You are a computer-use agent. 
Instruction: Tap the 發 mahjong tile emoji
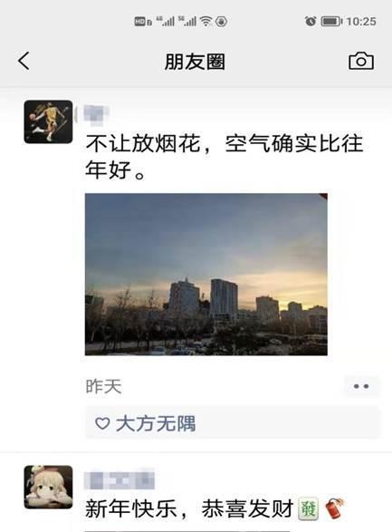pos(308,509)
